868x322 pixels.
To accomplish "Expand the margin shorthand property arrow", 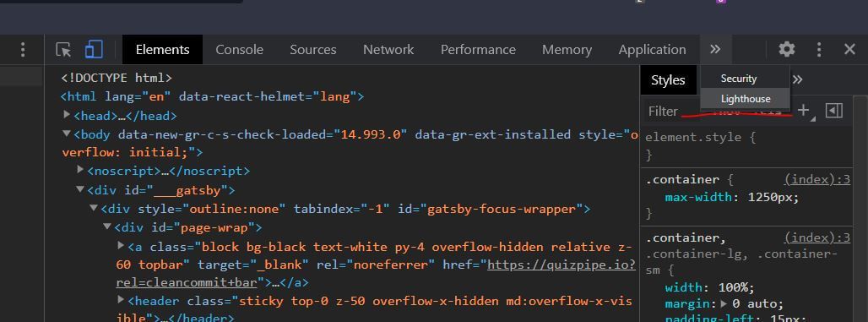I will (x=724, y=303).
